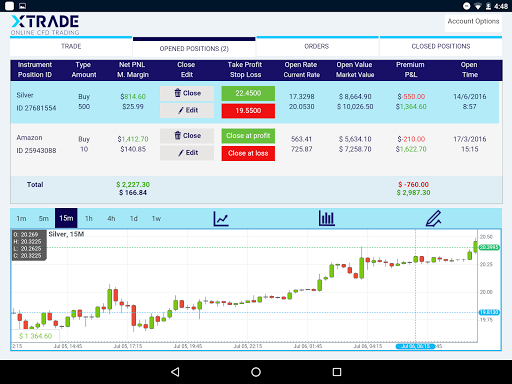The image size is (512, 384).
Task: Tap the Android recent apps square icon
Action: pos(337,372)
